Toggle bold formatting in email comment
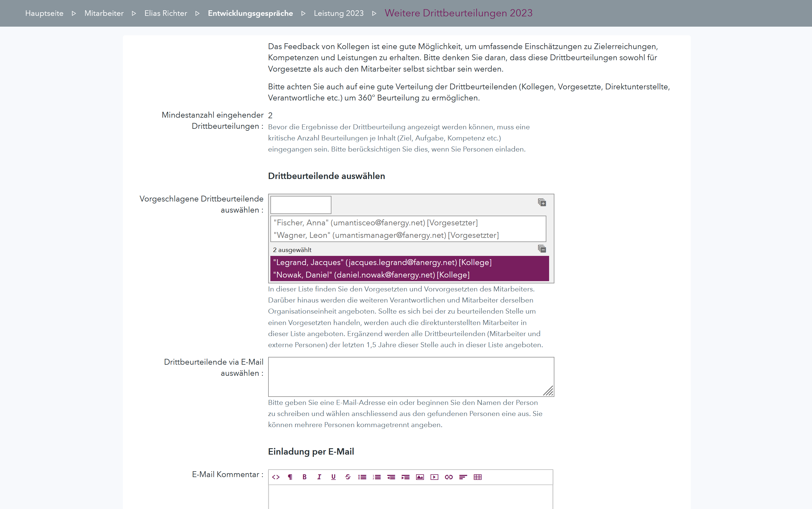 click(x=304, y=477)
